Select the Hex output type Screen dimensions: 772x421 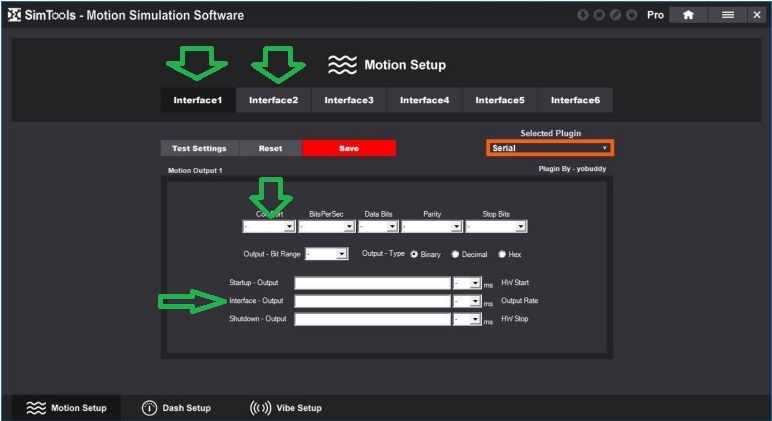click(x=502, y=254)
